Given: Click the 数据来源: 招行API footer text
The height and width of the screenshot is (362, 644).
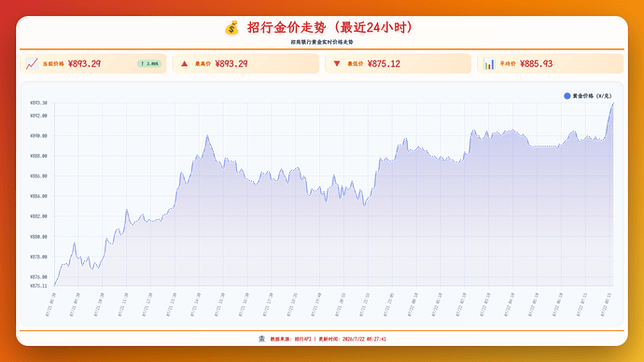Looking at the screenshot, I should coord(291,339).
